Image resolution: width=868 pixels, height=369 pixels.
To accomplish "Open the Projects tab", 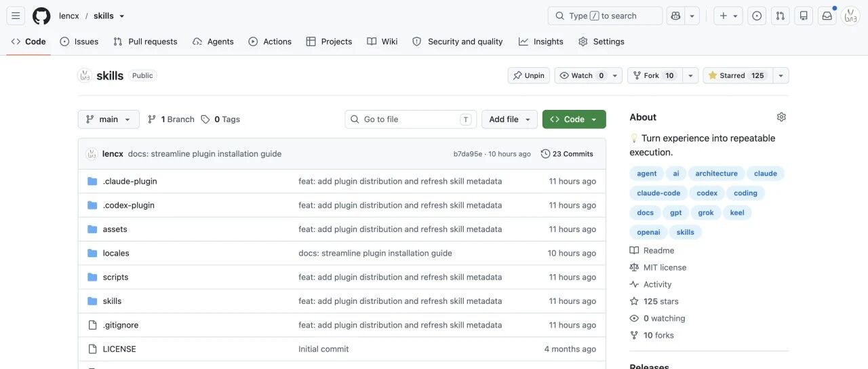I will point(329,41).
